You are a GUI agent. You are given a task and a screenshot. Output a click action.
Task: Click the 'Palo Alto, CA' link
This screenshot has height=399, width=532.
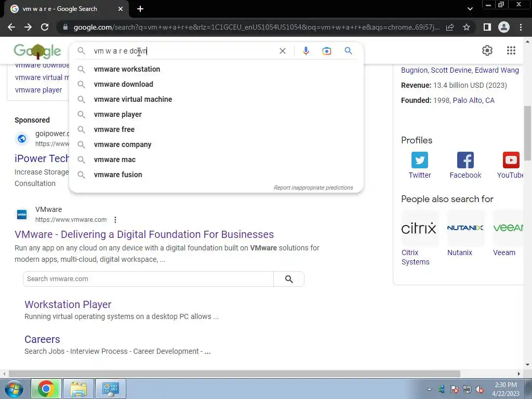474,100
